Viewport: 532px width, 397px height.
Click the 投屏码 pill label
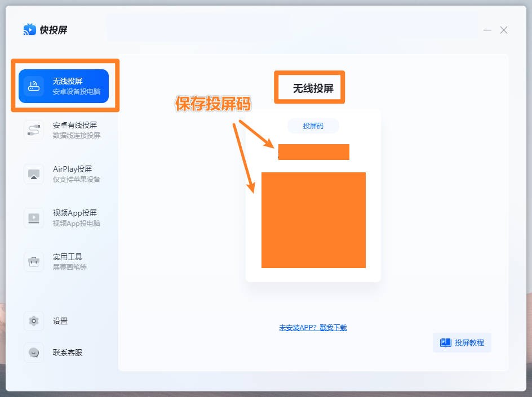pyautogui.click(x=314, y=126)
